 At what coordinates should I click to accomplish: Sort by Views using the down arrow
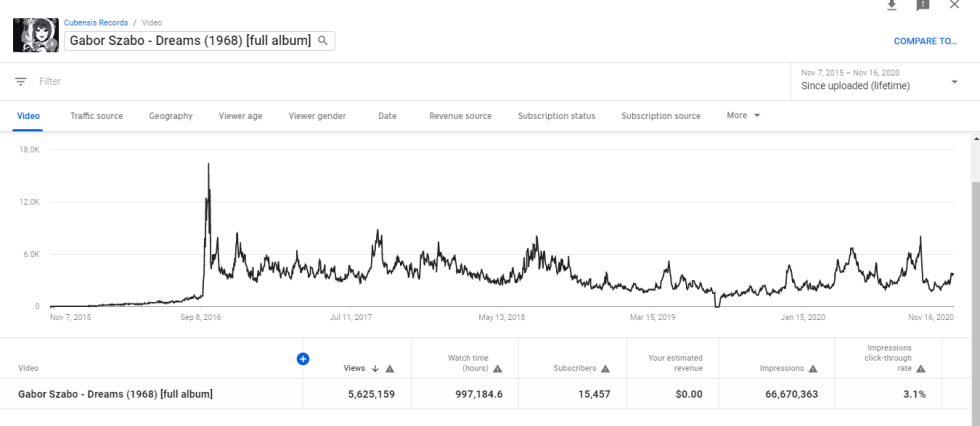[375, 369]
